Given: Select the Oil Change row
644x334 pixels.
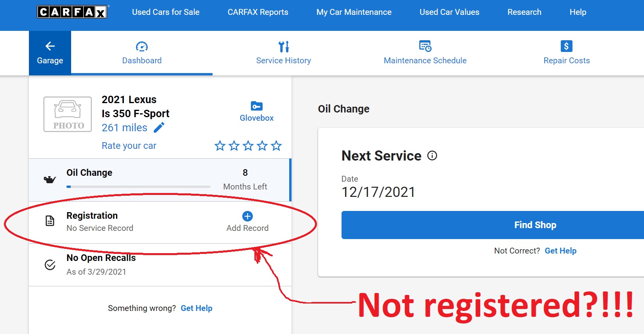Looking at the screenshot, I should tap(160, 180).
